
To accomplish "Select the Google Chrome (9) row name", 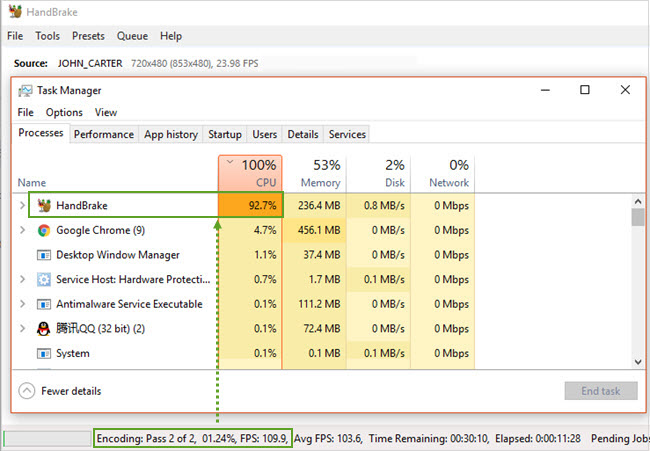I will [x=101, y=230].
